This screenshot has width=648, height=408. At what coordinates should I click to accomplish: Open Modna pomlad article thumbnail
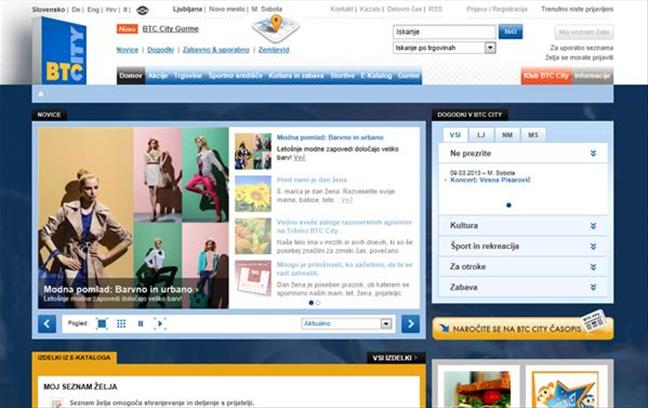point(253,151)
